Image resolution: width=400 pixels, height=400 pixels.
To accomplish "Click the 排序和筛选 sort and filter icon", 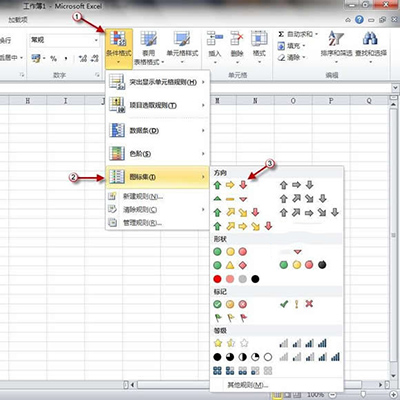I will [x=336, y=39].
